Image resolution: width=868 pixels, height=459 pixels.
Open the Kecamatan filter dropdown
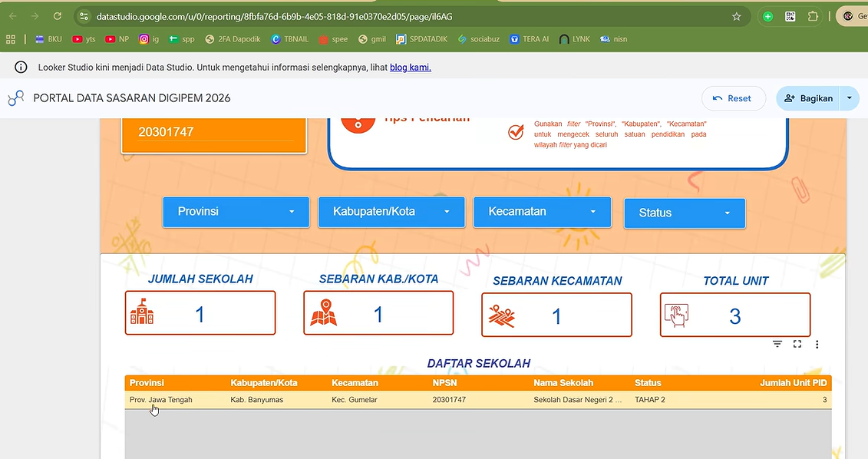click(x=543, y=212)
